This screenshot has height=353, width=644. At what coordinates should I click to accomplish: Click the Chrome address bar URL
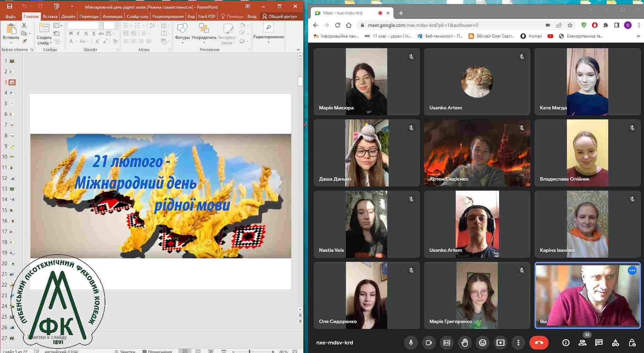(x=423, y=25)
